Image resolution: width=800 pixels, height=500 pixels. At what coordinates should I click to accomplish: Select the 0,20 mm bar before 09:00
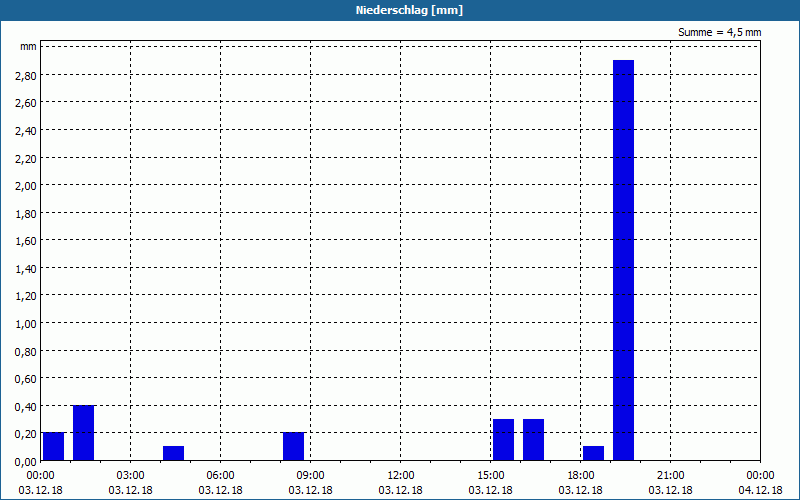pyautogui.click(x=293, y=447)
